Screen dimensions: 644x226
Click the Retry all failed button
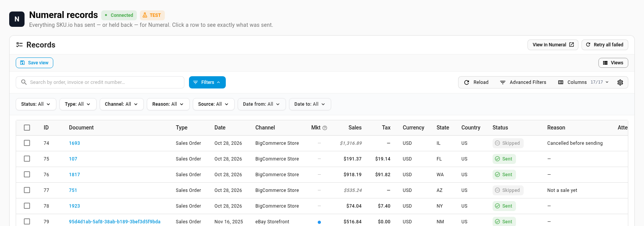pos(605,45)
